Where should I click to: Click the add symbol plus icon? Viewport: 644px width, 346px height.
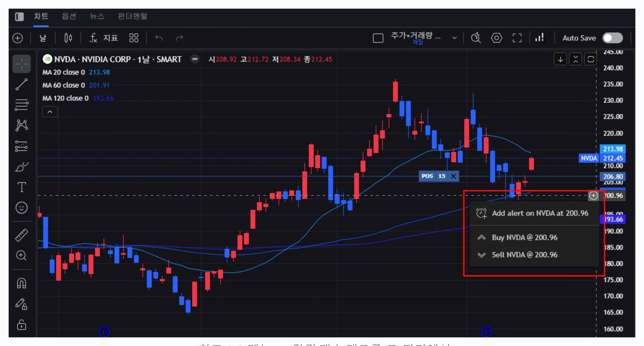coord(17,38)
